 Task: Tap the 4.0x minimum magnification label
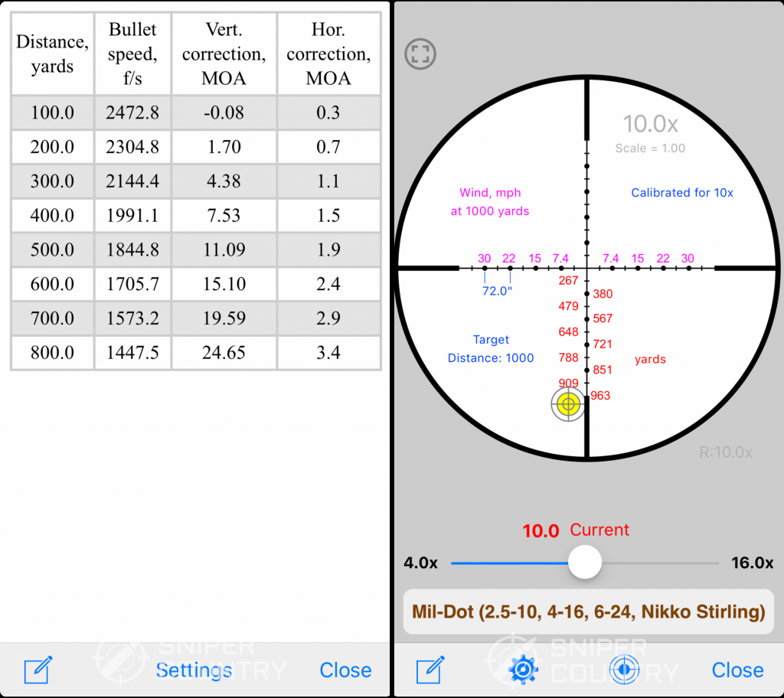420,563
